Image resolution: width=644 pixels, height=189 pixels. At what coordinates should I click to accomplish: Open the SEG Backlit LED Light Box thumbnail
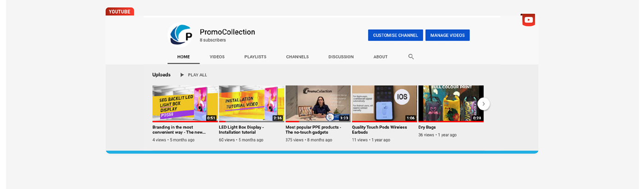pos(185,103)
